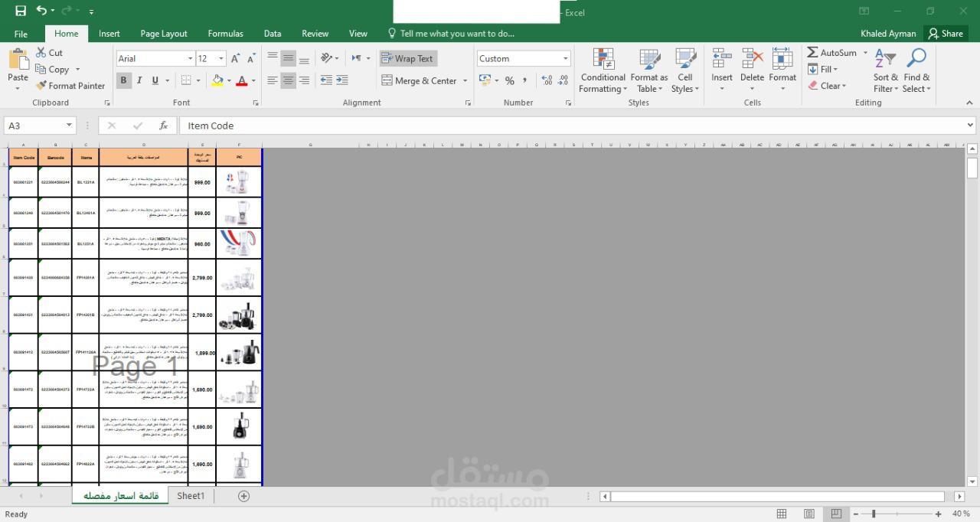Click the Merge & Center icon
This screenshot has height=522, width=980.
(x=417, y=80)
